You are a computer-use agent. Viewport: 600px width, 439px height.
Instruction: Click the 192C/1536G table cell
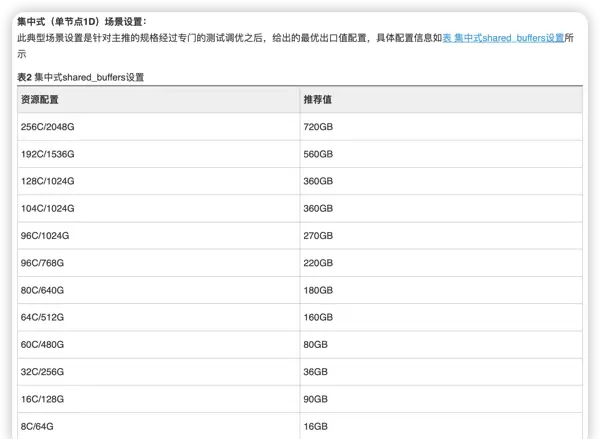pyautogui.click(x=48, y=154)
